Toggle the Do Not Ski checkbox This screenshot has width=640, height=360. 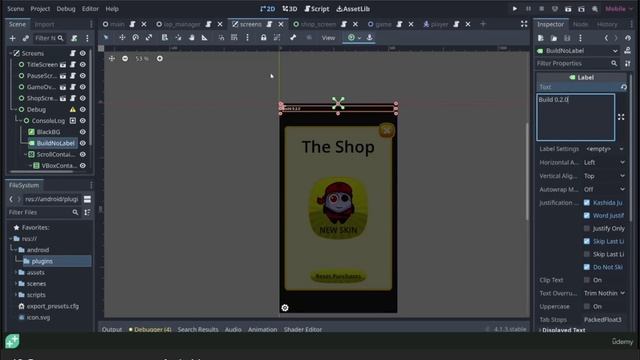click(x=587, y=267)
